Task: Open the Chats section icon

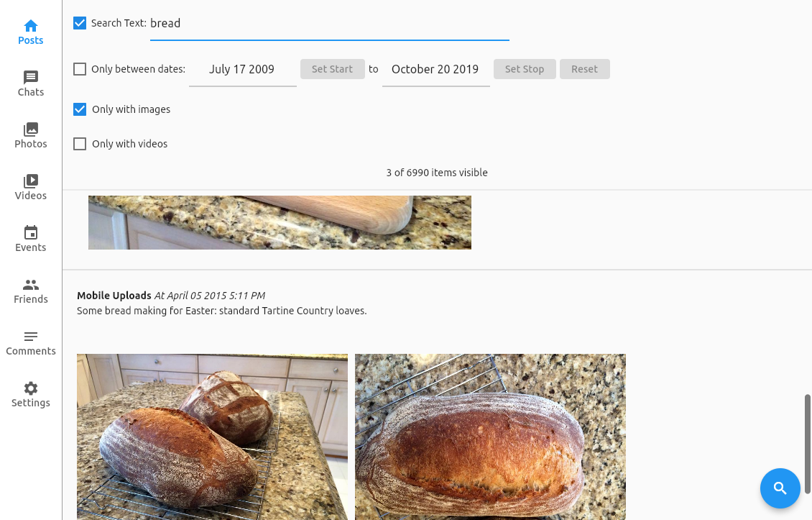Action: (31, 77)
